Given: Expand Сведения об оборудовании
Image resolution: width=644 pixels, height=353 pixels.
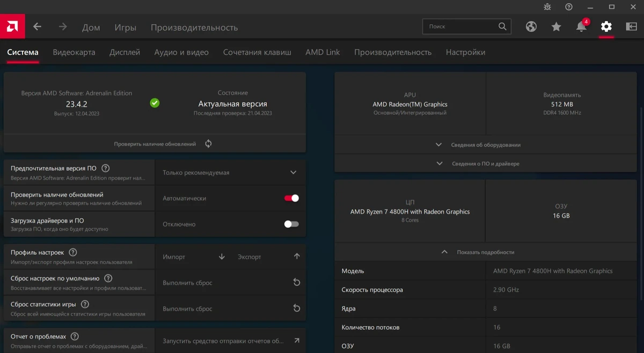Looking at the screenshot, I should coord(485,145).
